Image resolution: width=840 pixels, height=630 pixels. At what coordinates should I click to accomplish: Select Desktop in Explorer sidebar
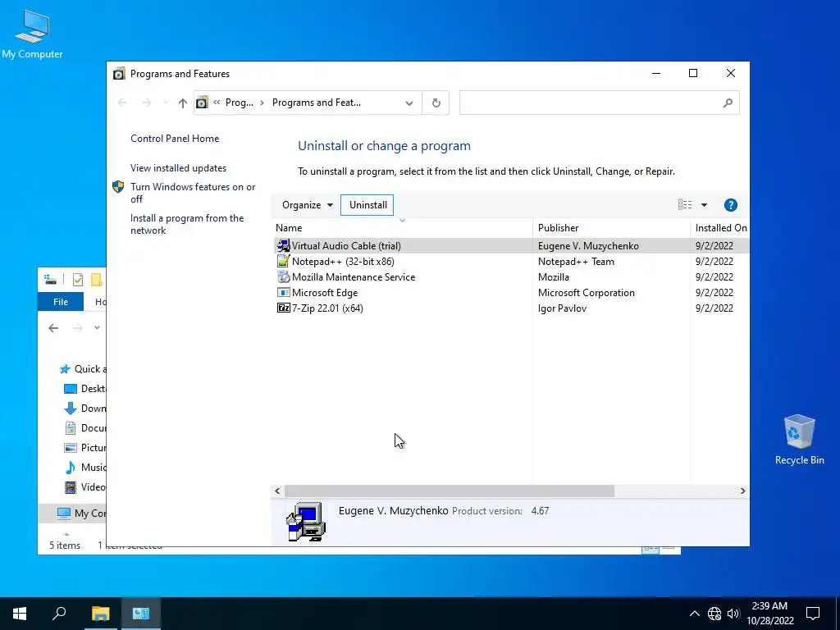(x=84, y=389)
